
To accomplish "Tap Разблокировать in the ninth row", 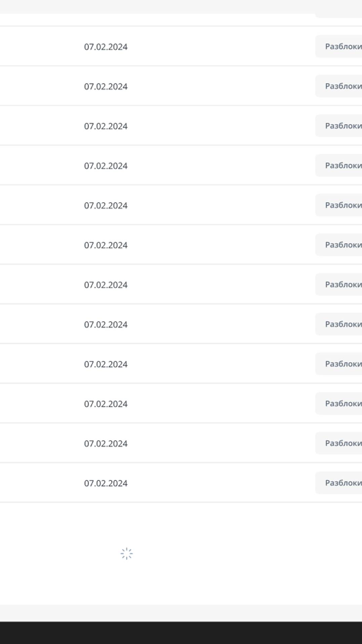I will pos(339,364).
